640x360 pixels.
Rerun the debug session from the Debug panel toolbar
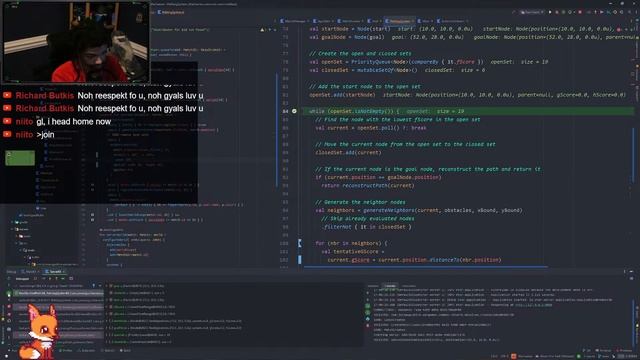click(x=9, y=279)
